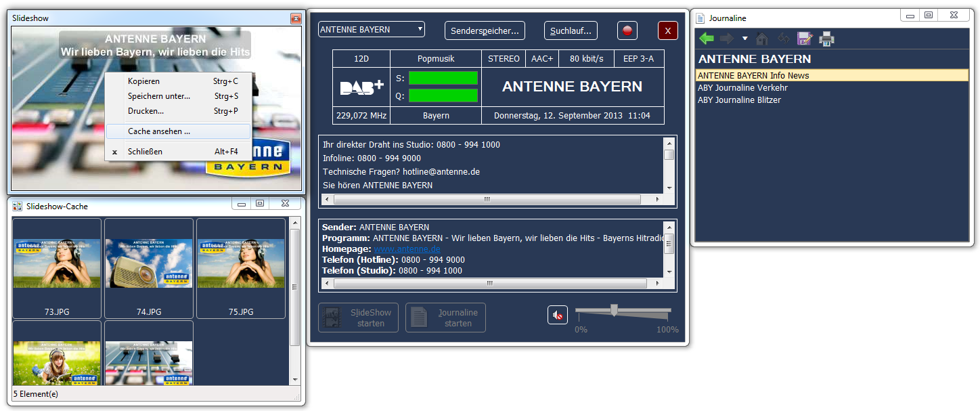The height and width of the screenshot is (411, 980).
Task: Click the volume slider handle
Action: coord(614,310)
